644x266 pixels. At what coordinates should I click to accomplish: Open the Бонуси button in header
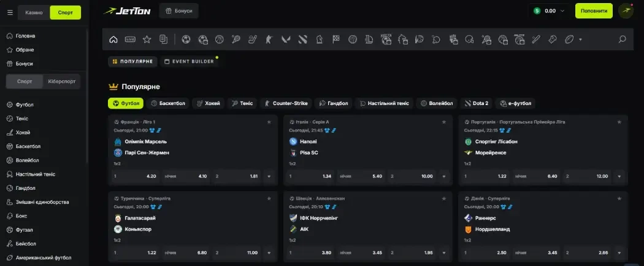click(x=178, y=10)
